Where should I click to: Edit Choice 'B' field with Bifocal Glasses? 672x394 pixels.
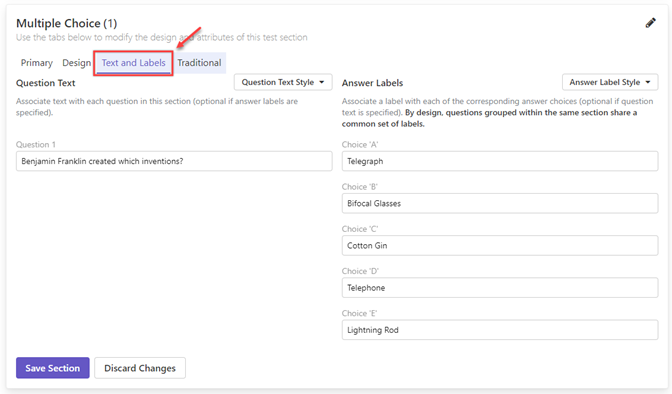tap(500, 203)
